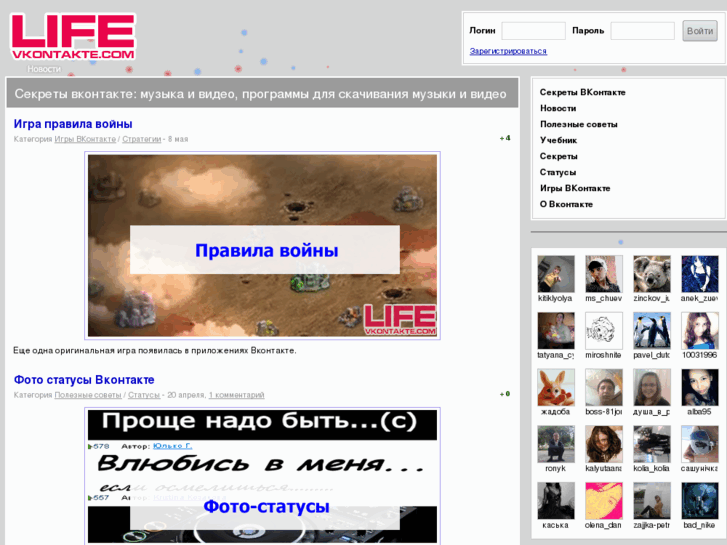Focus the Логин input field

[533, 31]
